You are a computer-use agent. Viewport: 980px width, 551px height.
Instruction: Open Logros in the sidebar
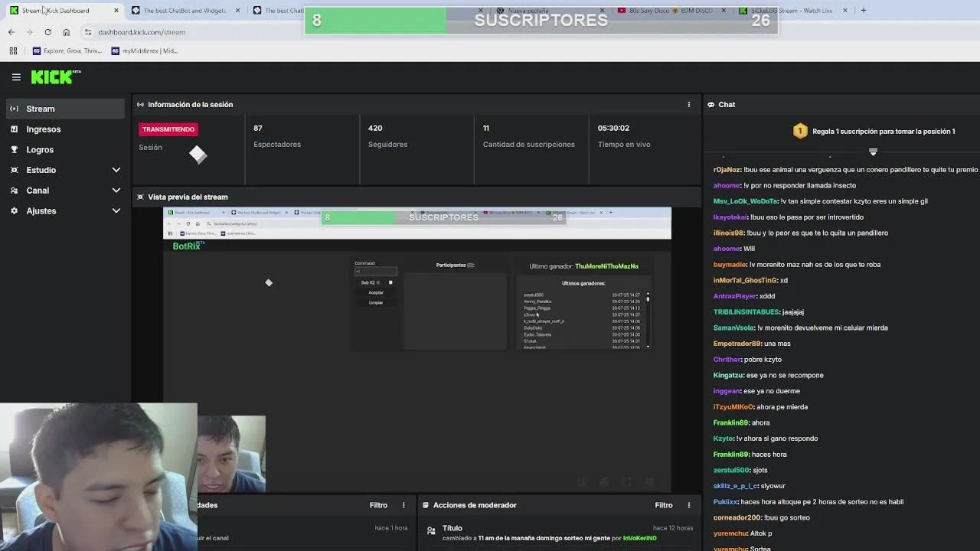[x=40, y=150]
